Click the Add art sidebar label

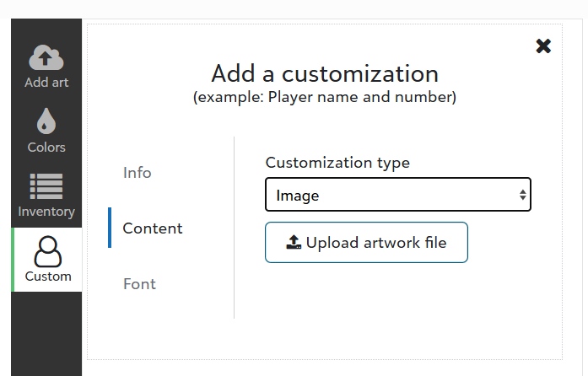tap(46, 83)
